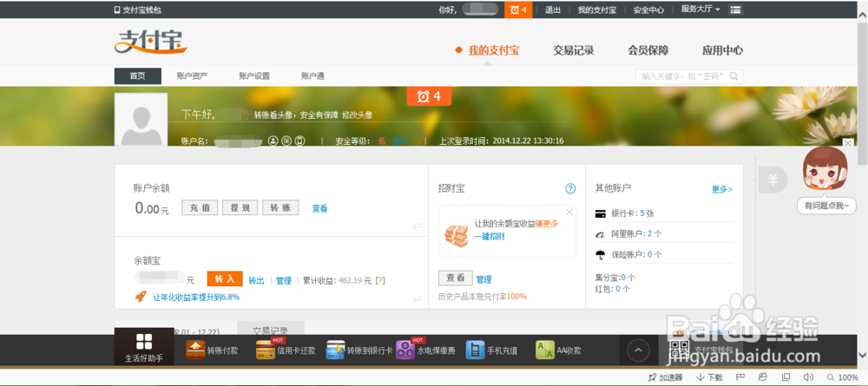
Task: Expand the ¥ side panel tab
Action: click(x=773, y=180)
